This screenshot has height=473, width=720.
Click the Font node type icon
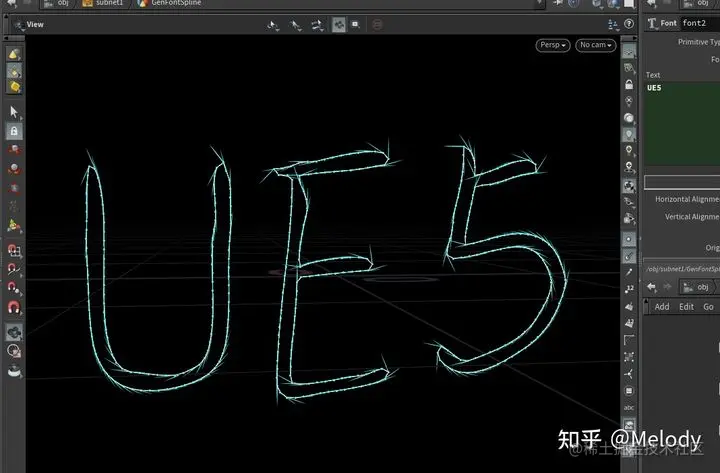[x=652, y=23]
